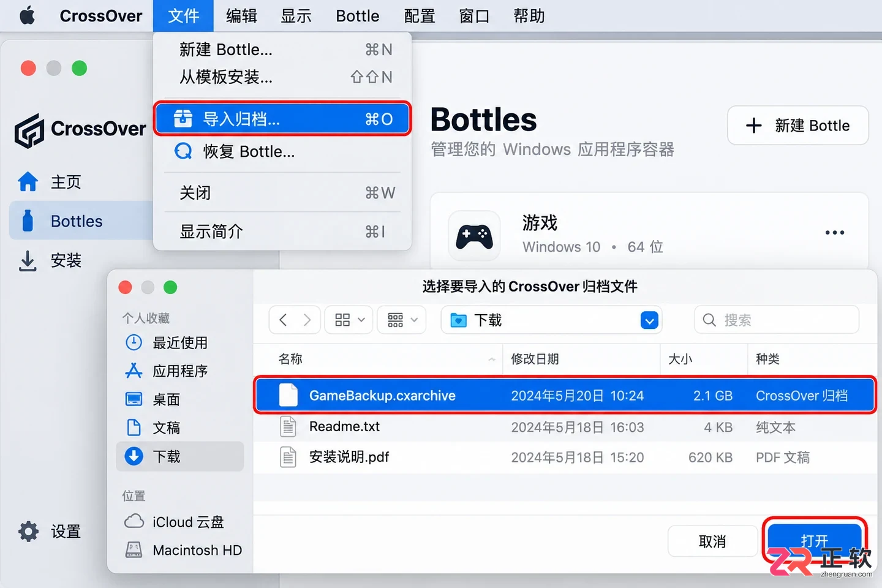Click the 新建 Bottle button
The height and width of the screenshot is (588, 882).
coord(797,126)
